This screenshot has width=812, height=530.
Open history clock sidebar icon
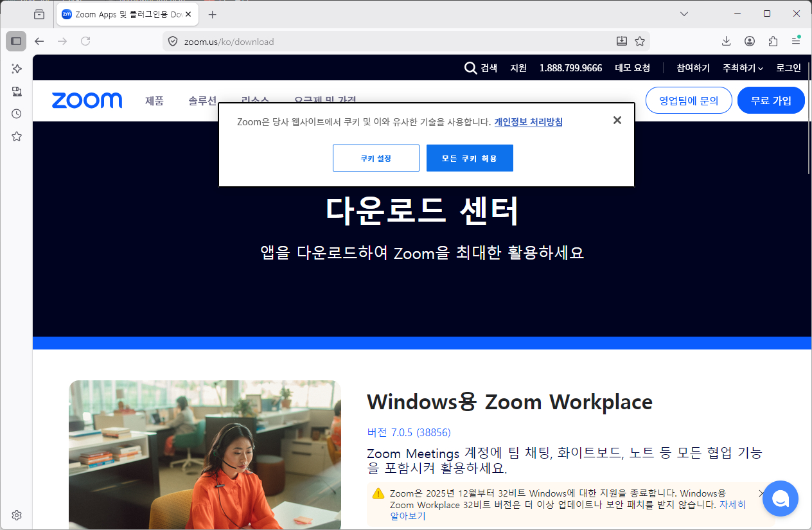[x=17, y=114]
